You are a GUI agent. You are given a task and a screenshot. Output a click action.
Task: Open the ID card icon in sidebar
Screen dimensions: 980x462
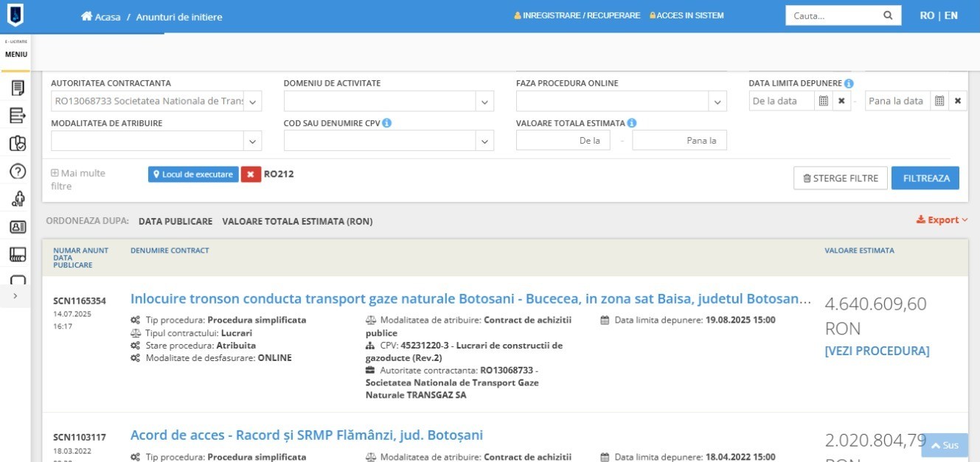click(x=18, y=227)
